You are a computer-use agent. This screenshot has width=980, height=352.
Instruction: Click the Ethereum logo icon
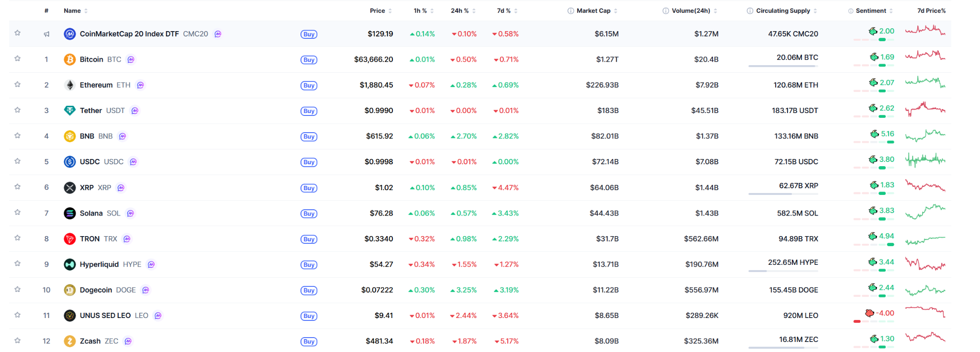70,85
